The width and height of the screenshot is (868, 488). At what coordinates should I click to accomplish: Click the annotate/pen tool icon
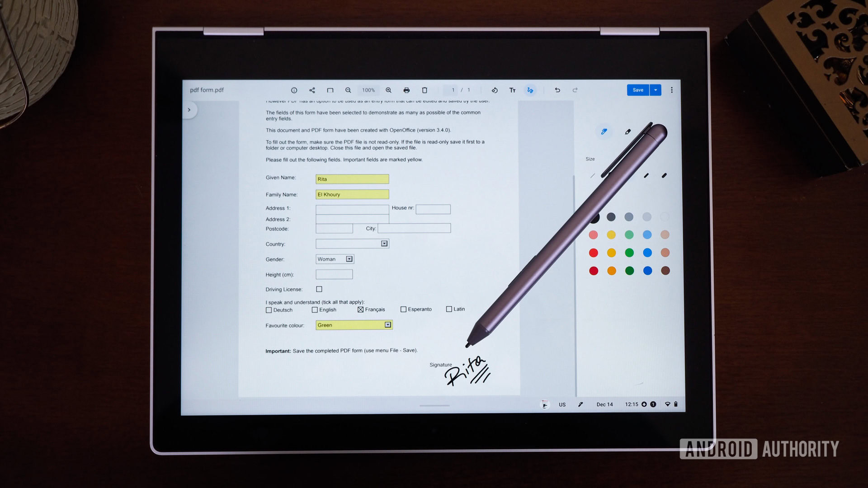(529, 90)
